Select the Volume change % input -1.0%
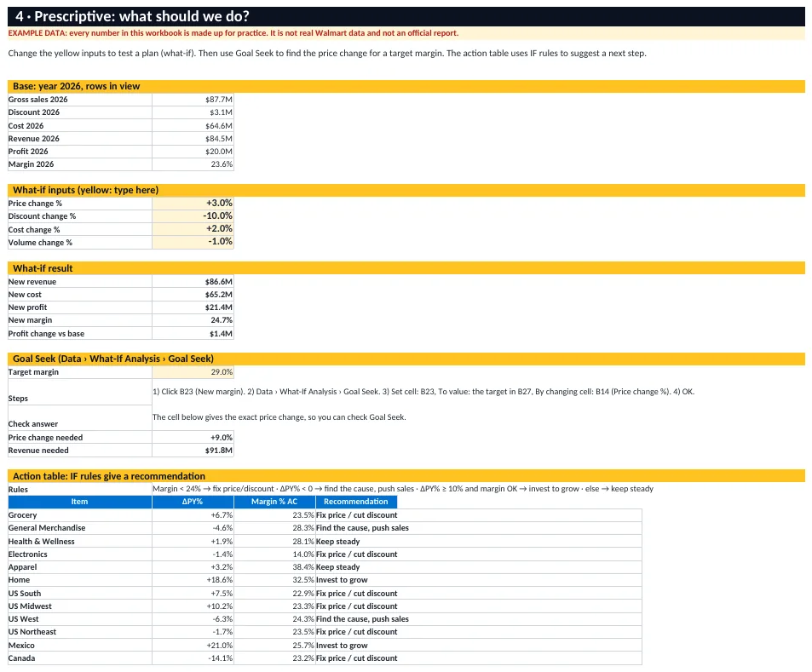 pos(193,242)
